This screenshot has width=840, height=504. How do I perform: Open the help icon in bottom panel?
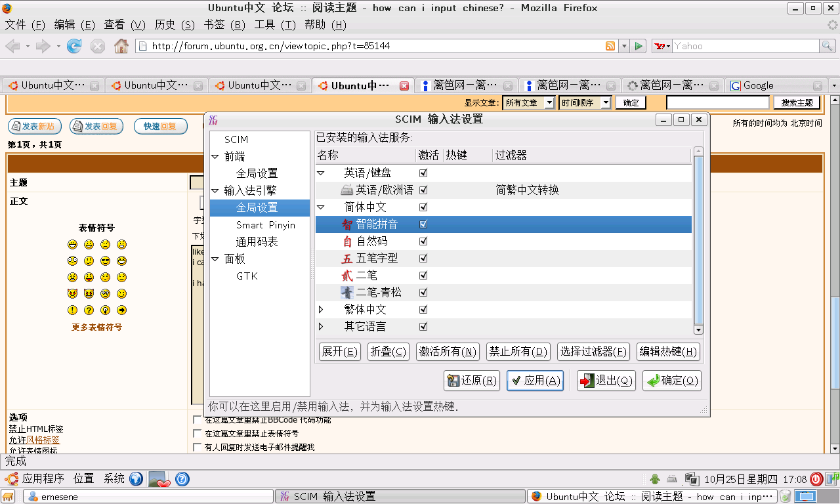click(182, 479)
